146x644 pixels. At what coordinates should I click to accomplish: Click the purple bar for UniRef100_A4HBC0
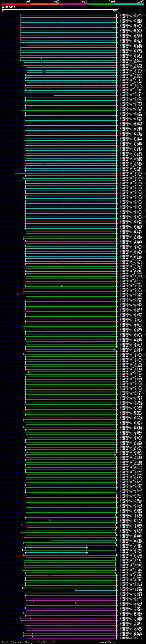pos(71,608)
